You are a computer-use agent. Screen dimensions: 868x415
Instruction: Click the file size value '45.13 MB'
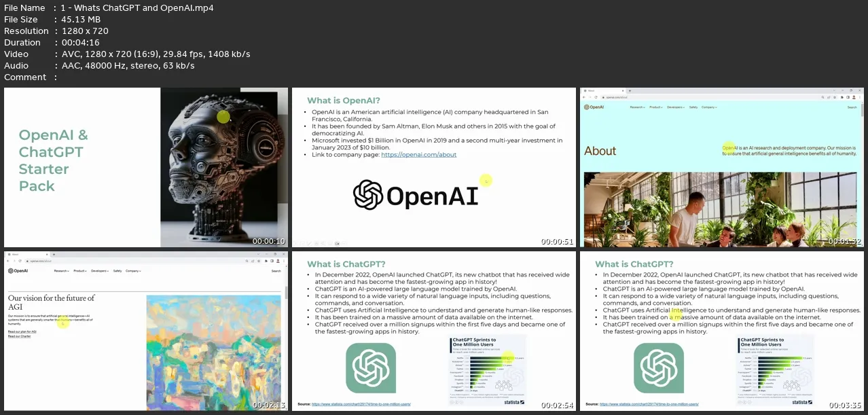pyautogui.click(x=82, y=20)
